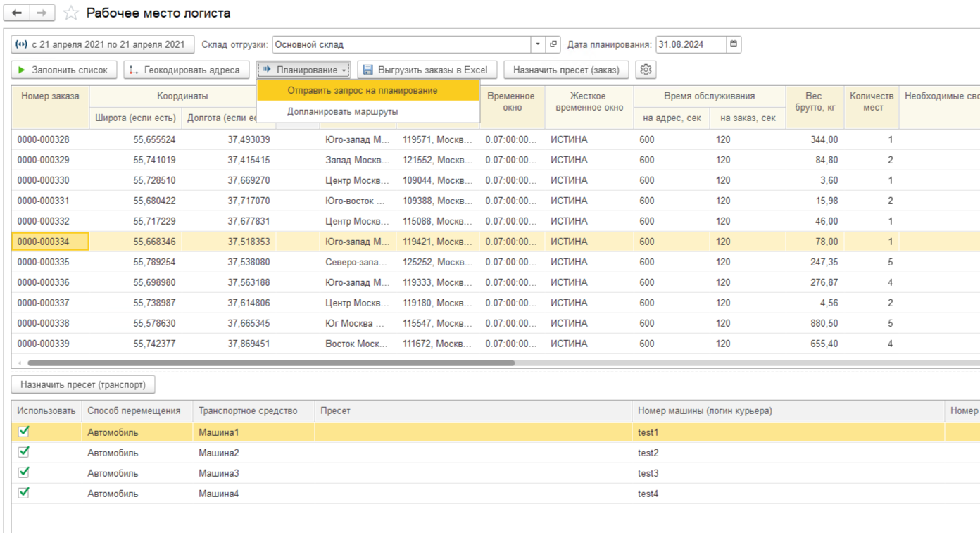Add page to favorites star
Viewport: 980px width, 533px height.
tap(70, 13)
